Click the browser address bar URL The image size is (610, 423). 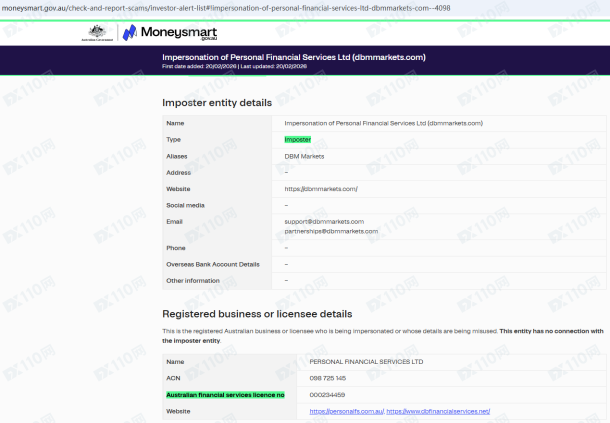pos(226,8)
